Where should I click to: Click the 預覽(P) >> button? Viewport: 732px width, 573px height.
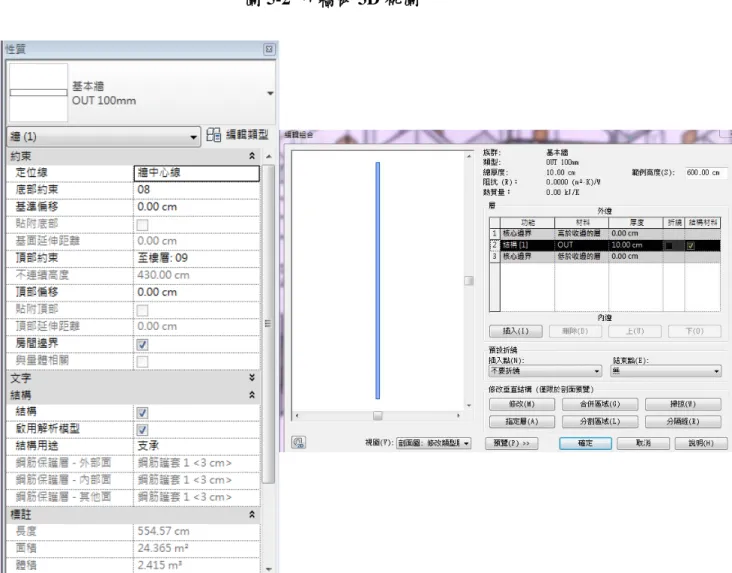coord(512,443)
